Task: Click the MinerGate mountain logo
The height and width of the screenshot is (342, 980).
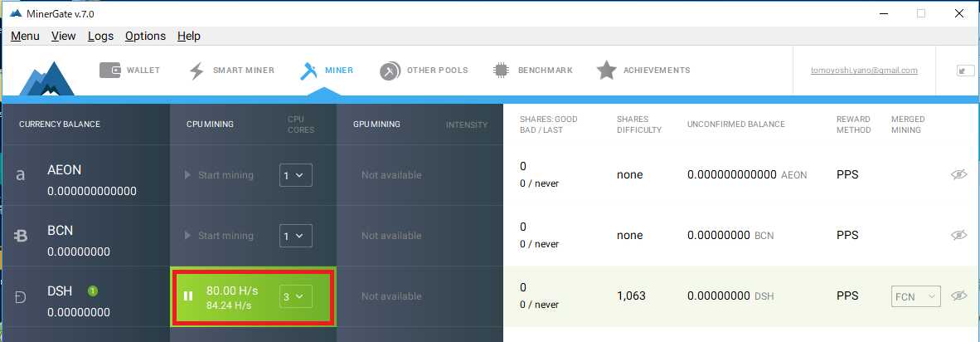Action: point(47,78)
